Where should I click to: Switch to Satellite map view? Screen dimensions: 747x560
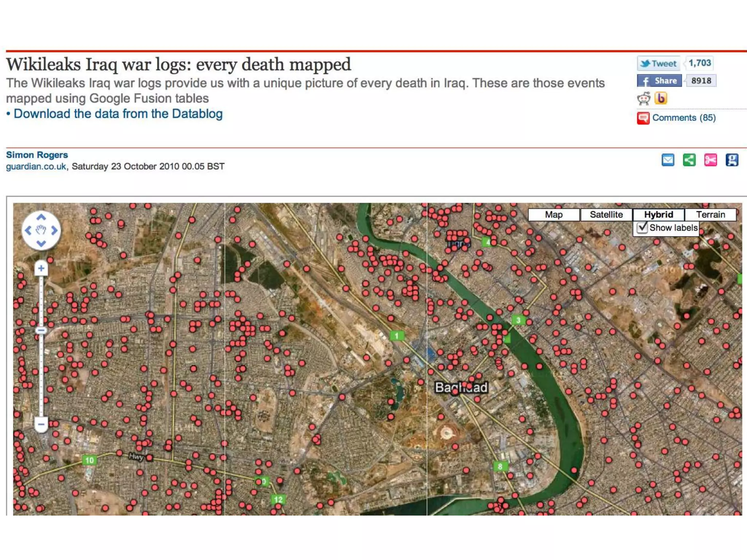(606, 215)
